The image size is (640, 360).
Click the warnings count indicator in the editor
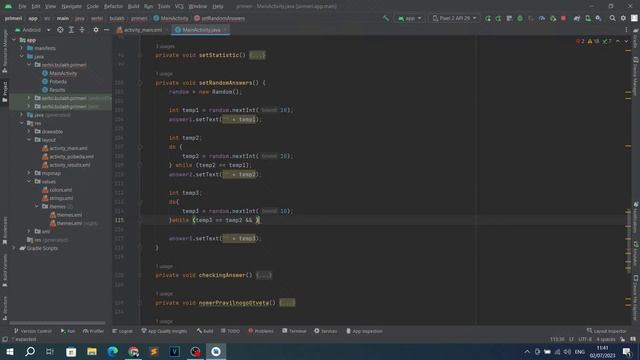593,41
